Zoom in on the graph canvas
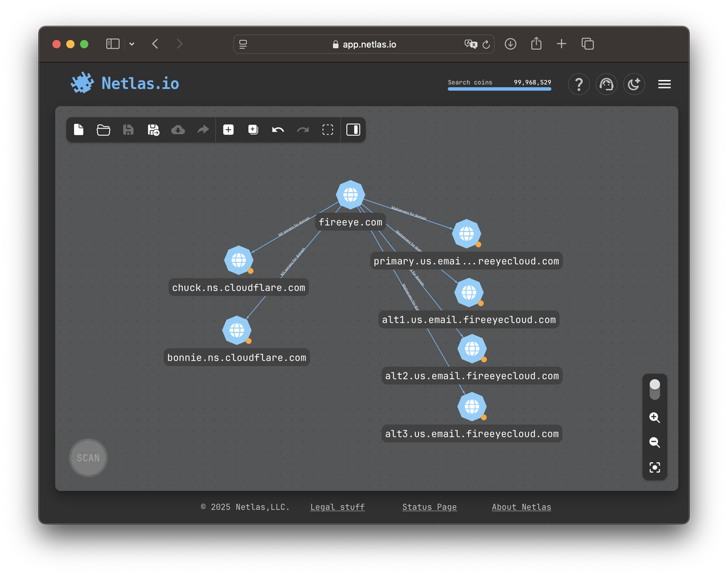The width and height of the screenshot is (728, 575). tap(655, 417)
